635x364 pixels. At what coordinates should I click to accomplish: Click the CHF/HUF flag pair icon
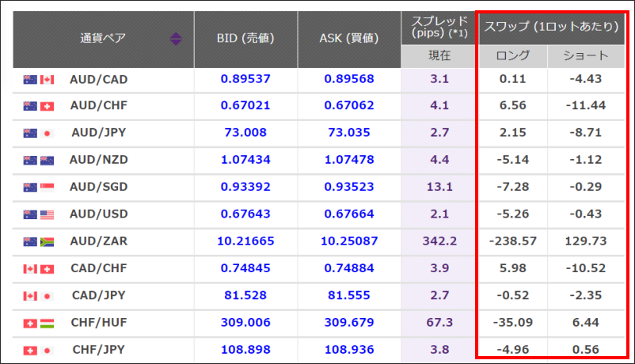[x=38, y=323]
